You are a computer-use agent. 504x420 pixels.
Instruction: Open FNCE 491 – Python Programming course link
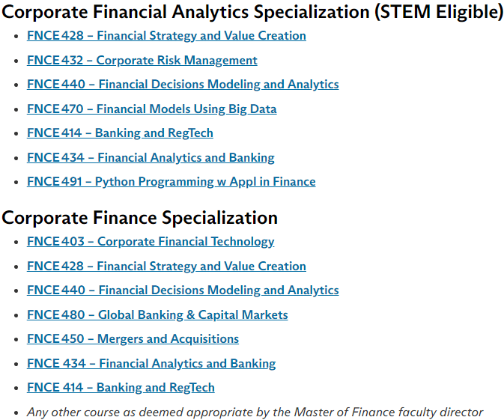(171, 182)
